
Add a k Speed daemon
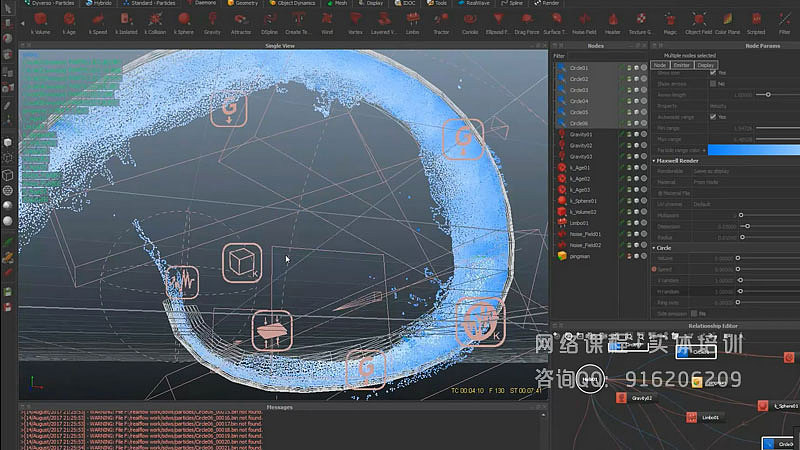click(x=97, y=23)
